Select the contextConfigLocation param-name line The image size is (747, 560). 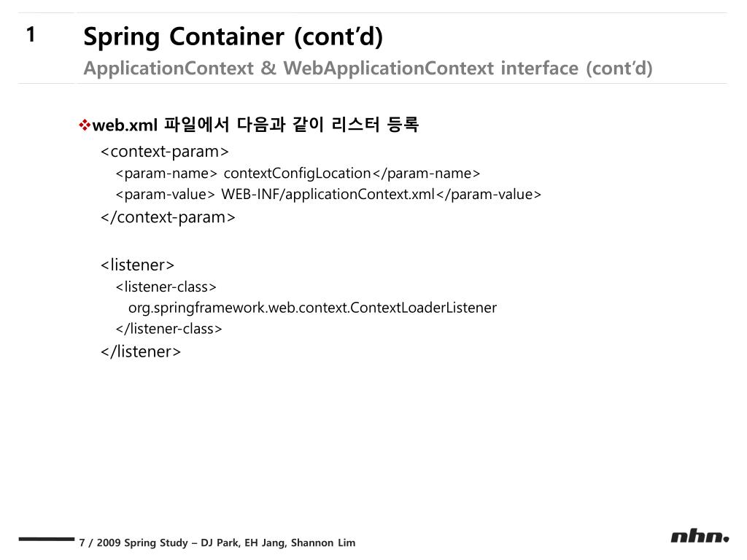(x=298, y=174)
